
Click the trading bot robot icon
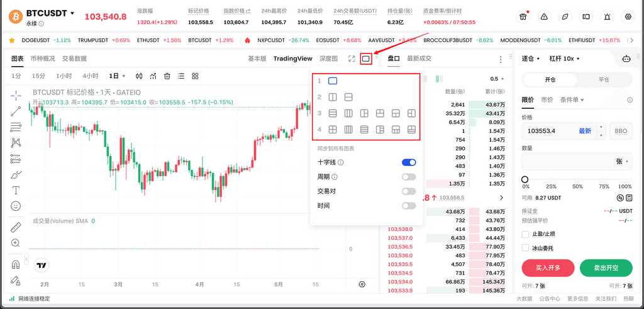[626, 59]
